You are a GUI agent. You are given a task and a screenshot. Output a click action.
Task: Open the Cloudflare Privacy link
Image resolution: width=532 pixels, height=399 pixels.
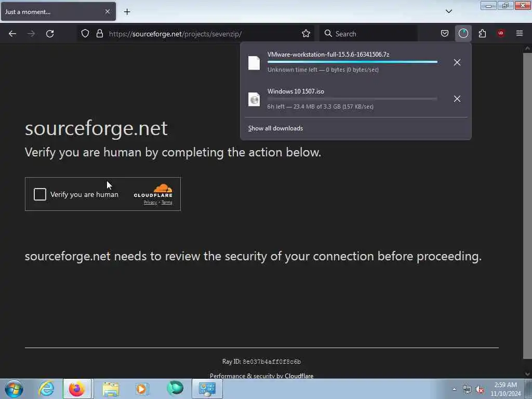tap(150, 203)
